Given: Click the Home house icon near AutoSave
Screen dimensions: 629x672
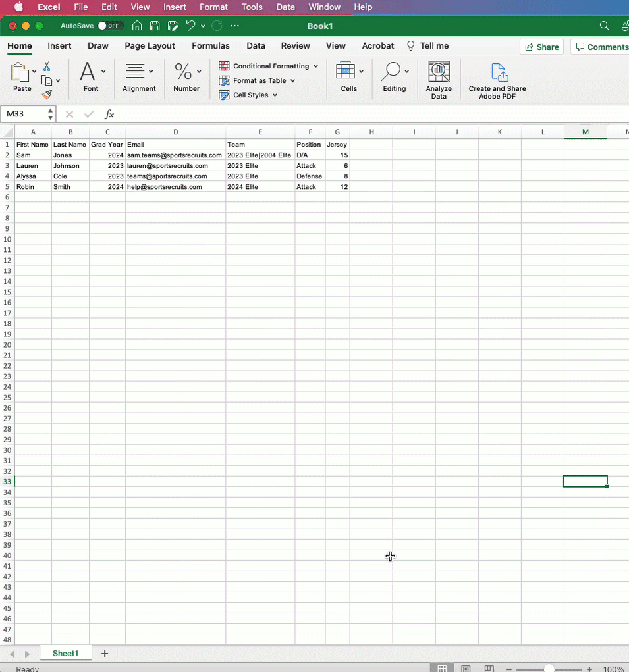Looking at the screenshot, I should 136,26.
